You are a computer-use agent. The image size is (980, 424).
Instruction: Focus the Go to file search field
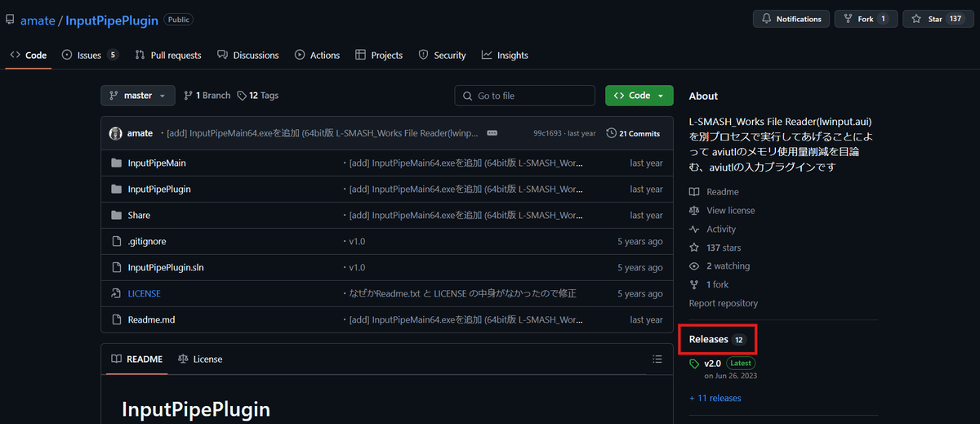point(525,96)
